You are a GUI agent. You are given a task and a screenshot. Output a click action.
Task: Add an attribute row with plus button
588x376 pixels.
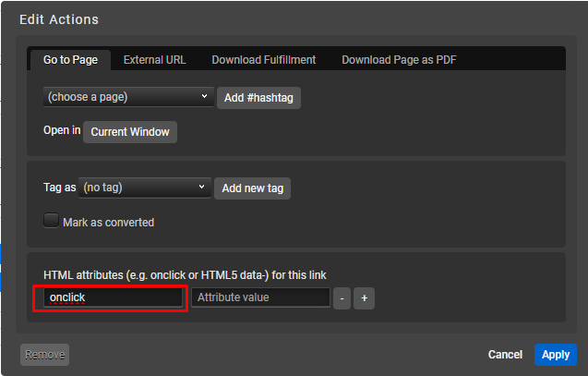(364, 298)
